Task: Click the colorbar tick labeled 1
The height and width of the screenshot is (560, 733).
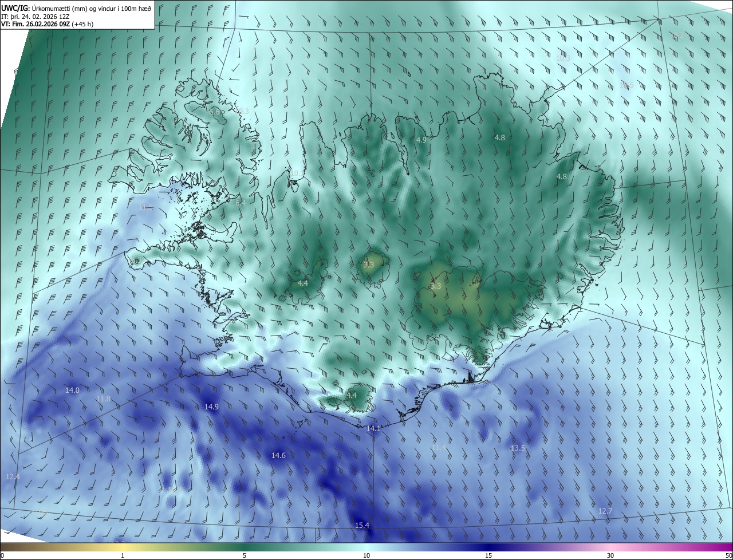Action: (123, 555)
